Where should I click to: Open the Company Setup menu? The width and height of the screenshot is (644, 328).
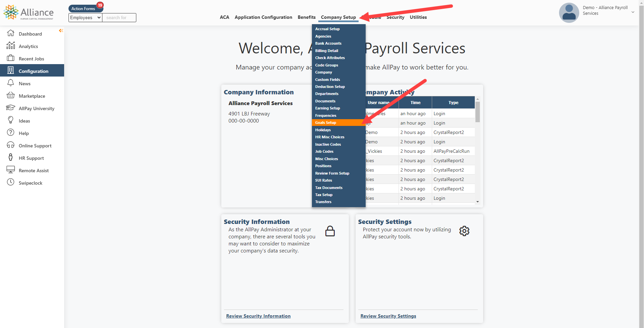[338, 17]
